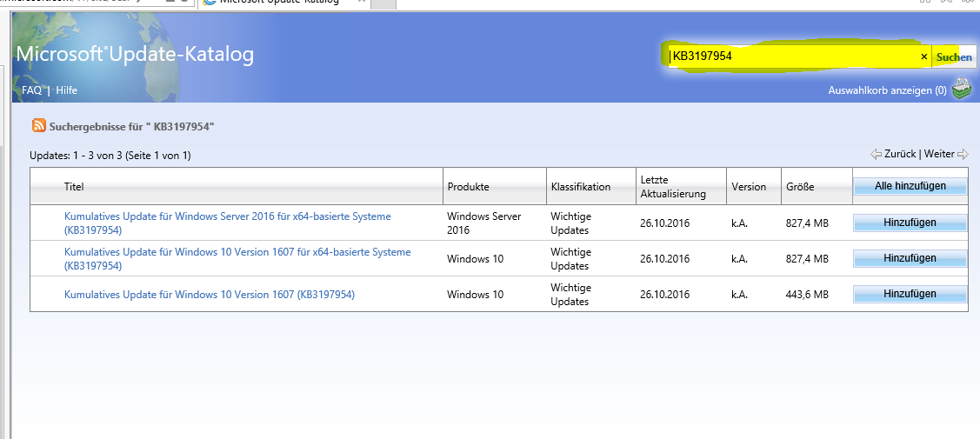The image size is (980, 439).
Task: Sort by the Titel column header
Action: click(74, 186)
